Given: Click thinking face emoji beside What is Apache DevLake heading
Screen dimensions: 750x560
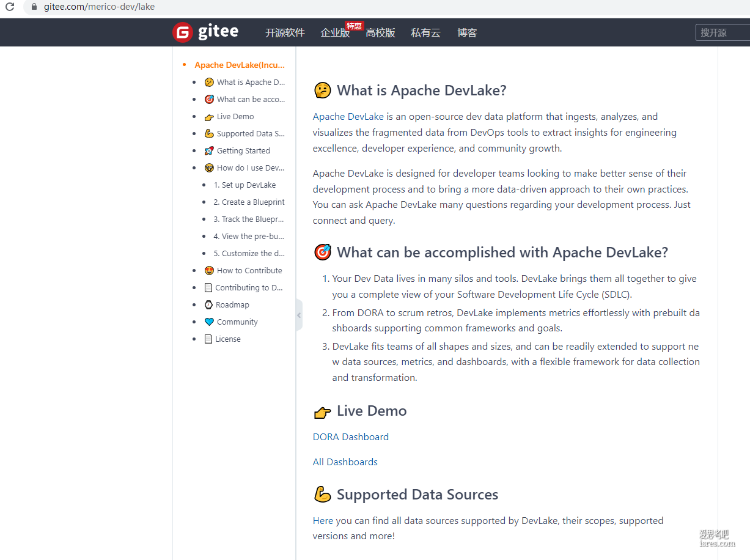Looking at the screenshot, I should [322, 90].
